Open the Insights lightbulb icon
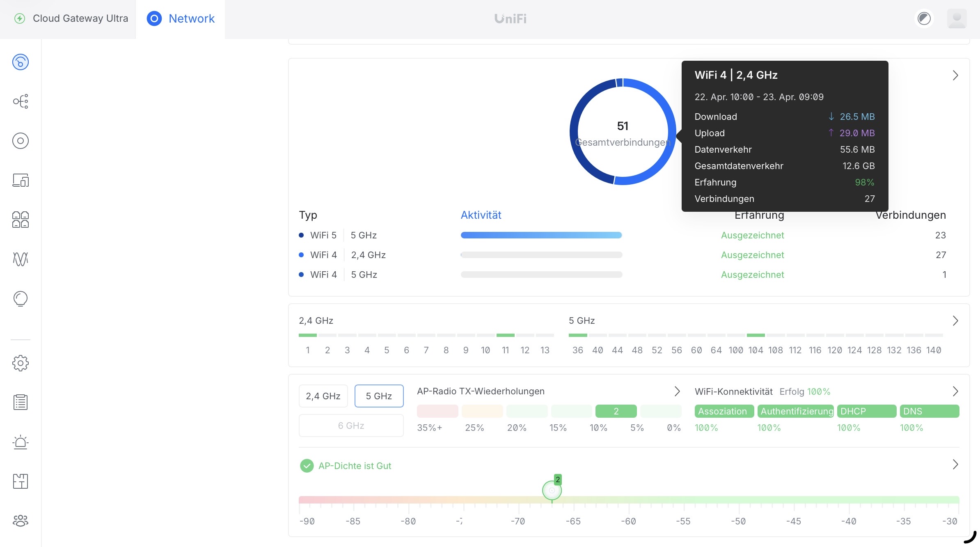The width and height of the screenshot is (980, 547). point(21,298)
